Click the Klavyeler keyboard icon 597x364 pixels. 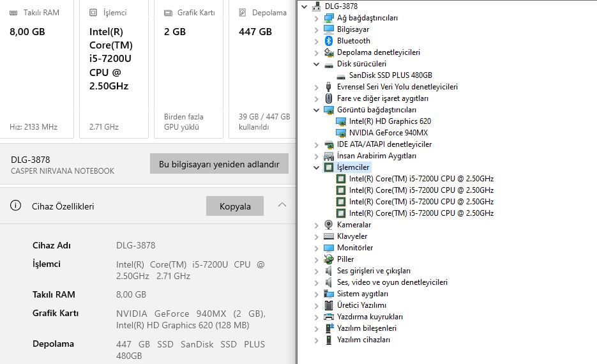[x=329, y=236]
